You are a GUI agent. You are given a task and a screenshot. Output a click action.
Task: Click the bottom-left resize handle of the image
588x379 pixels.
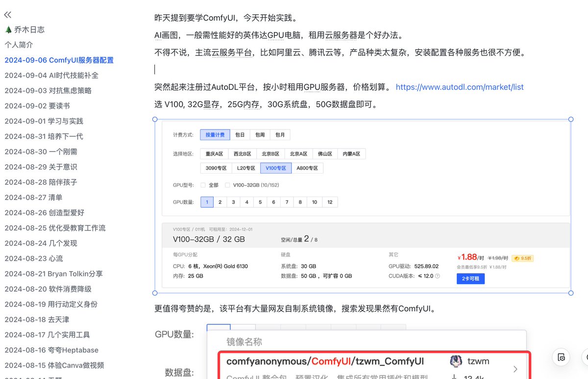[155, 293]
